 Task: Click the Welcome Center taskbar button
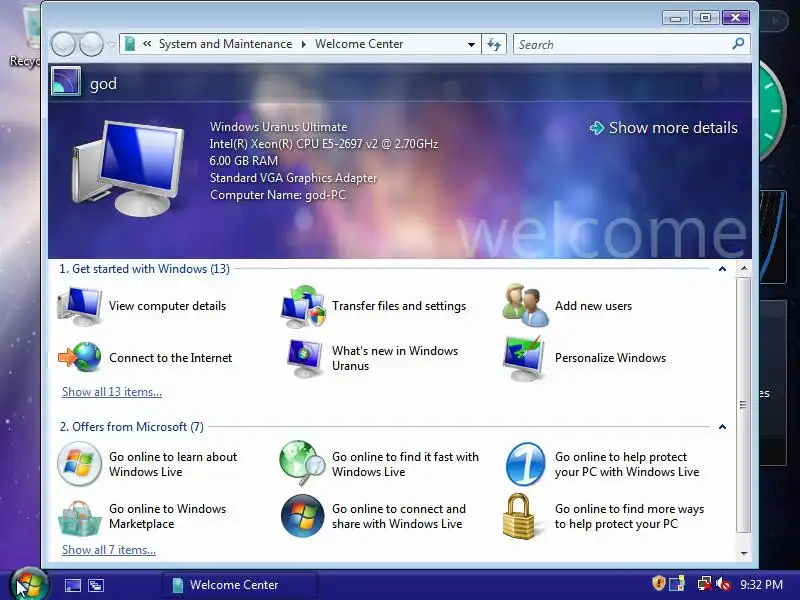[x=239, y=585]
